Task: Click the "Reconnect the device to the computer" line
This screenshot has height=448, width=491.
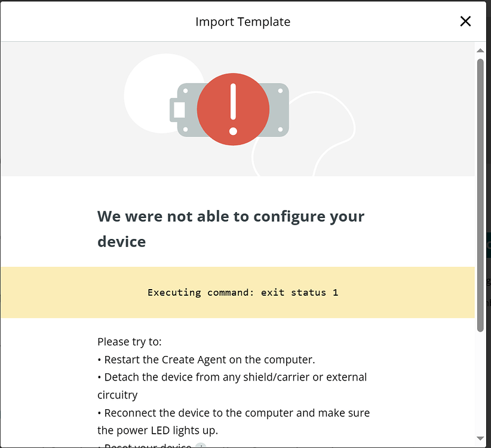Action: (234, 413)
